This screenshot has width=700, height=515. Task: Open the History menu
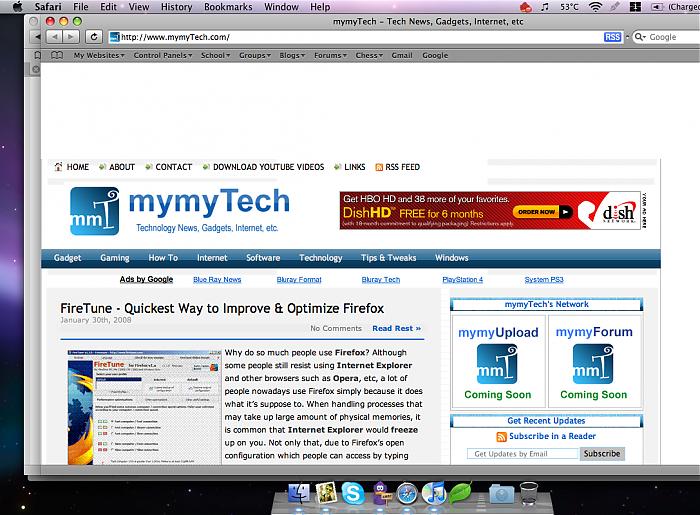(x=176, y=7)
